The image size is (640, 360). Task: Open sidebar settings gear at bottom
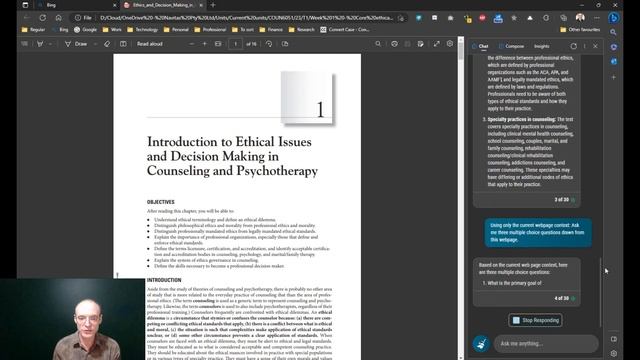613,353
